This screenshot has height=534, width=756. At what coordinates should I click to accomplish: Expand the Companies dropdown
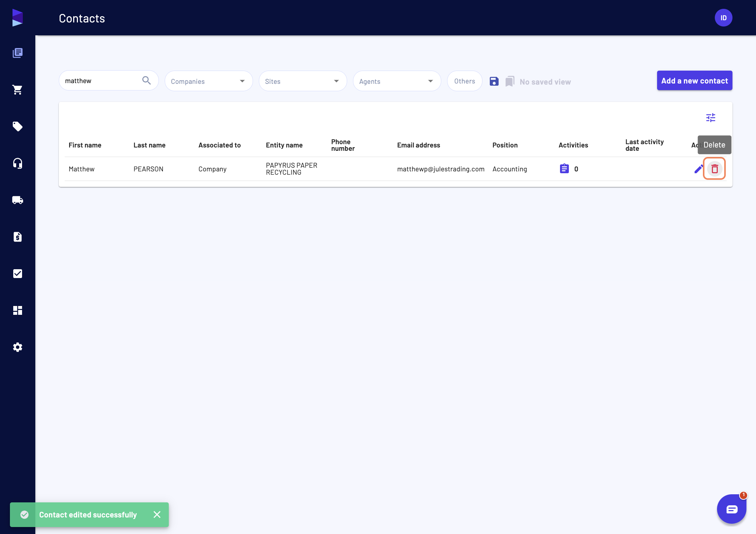click(209, 81)
